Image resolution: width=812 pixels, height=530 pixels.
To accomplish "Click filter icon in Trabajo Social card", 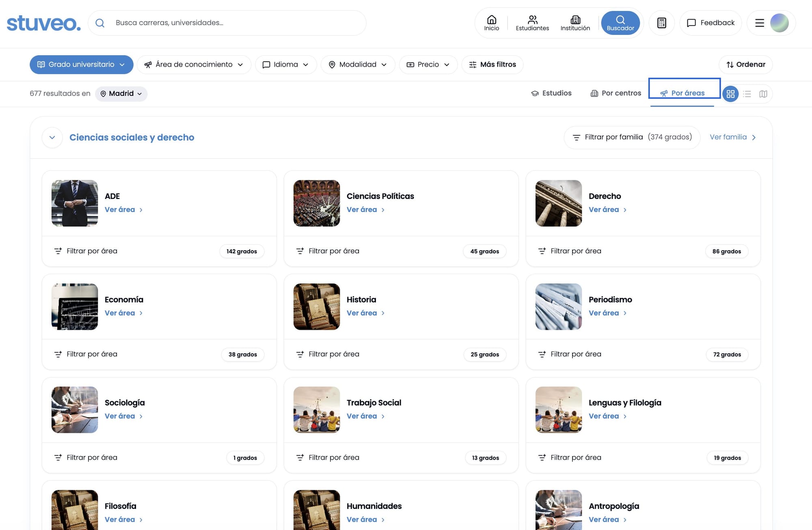I will point(300,457).
